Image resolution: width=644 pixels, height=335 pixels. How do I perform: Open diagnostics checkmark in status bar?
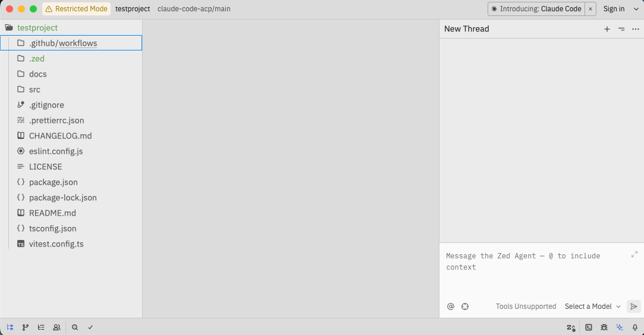pos(90,327)
